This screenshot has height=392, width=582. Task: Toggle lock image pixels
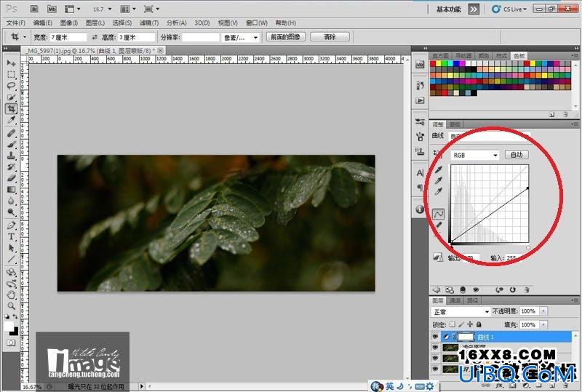pyautogui.click(x=461, y=324)
